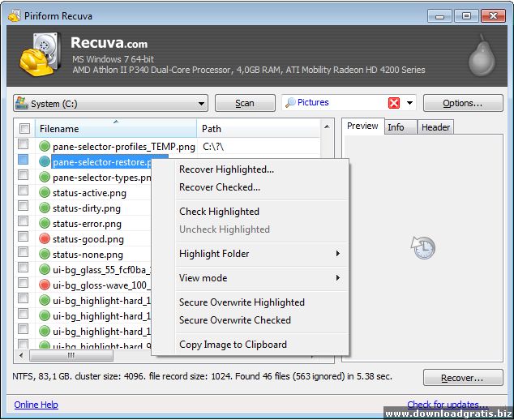
Task: Choose Recover Highlighted from context menu
Action: [x=226, y=169]
